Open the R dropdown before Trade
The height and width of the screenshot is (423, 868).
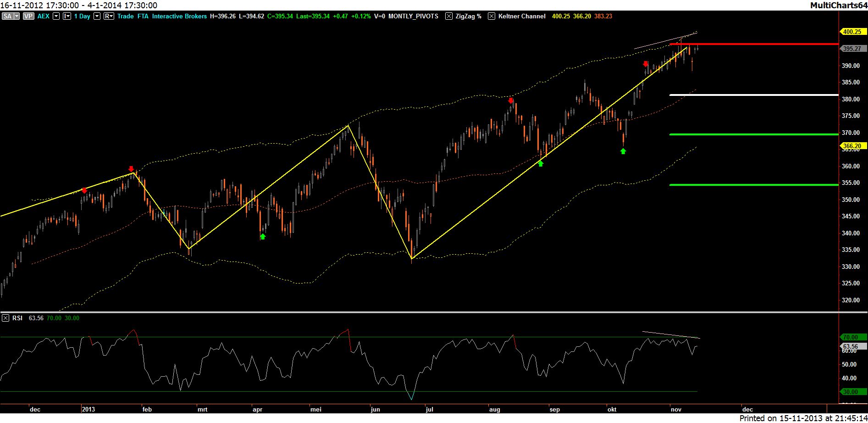pos(109,16)
